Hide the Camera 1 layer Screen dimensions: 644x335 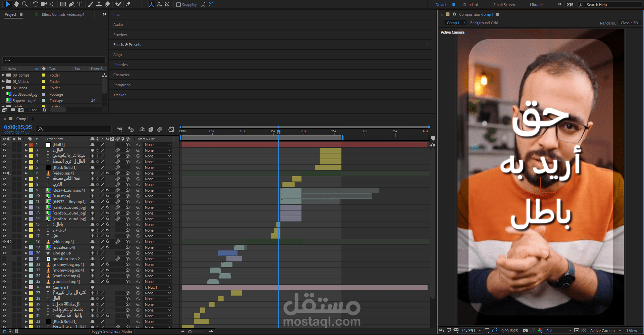(x=4, y=287)
